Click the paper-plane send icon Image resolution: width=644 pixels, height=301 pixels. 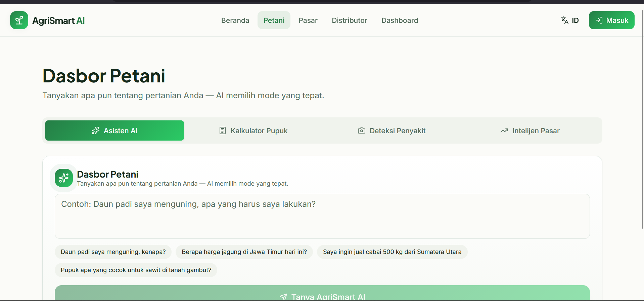(283, 297)
